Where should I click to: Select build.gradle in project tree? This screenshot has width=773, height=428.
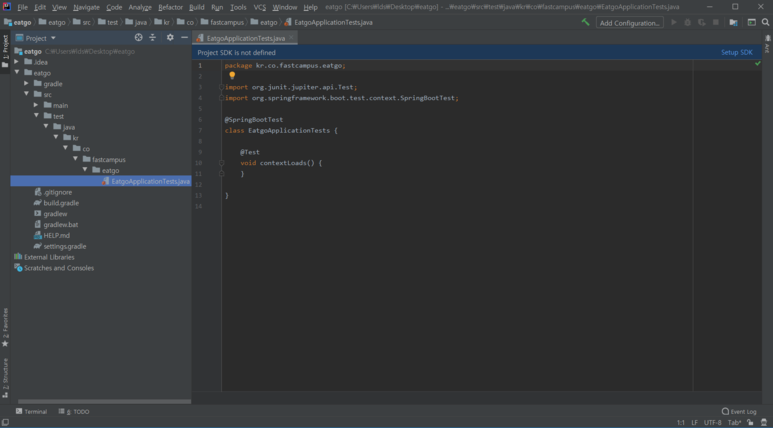tap(61, 203)
